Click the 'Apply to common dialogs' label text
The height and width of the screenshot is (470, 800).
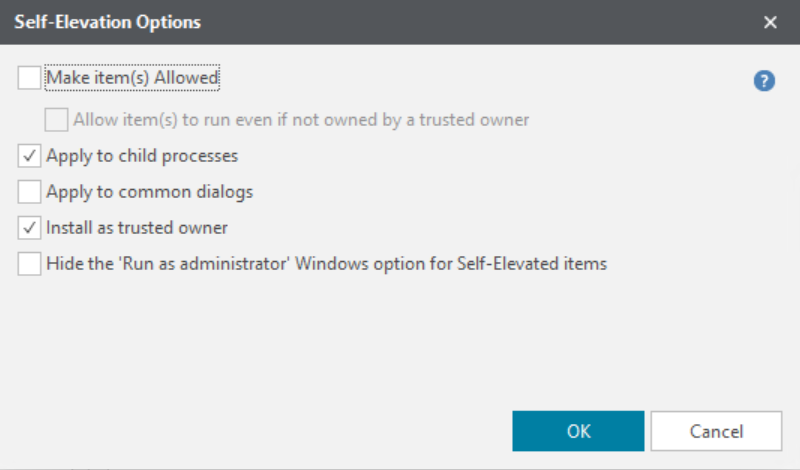tap(149, 192)
